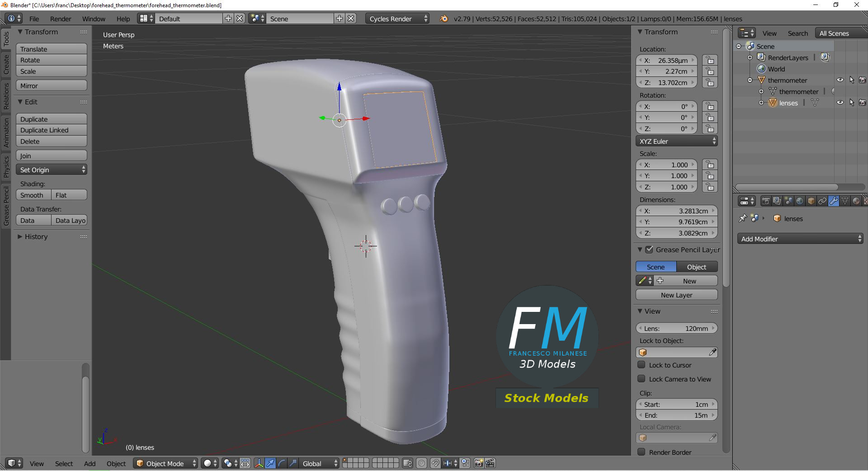
Task: Open the Material properties tab icon
Action: pyautogui.click(x=856, y=201)
